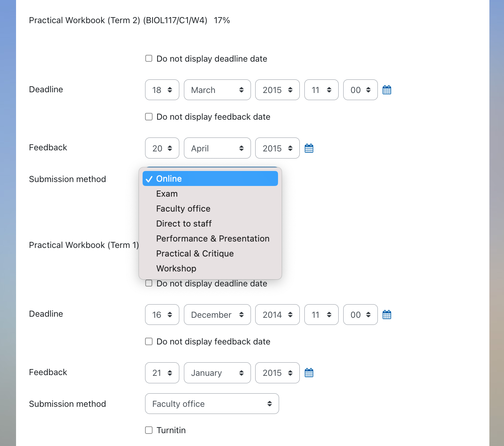The width and height of the screenshot is (504, 446).
Task: Adjust the deadline hour stepper showing 11
Action: (322, 90)
